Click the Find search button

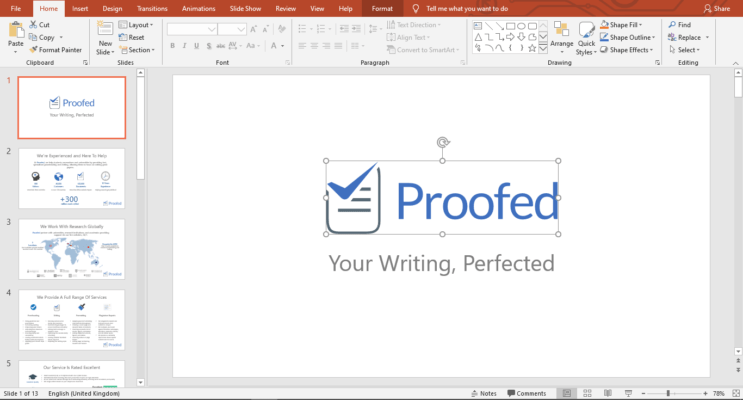[x=680, y=25]
